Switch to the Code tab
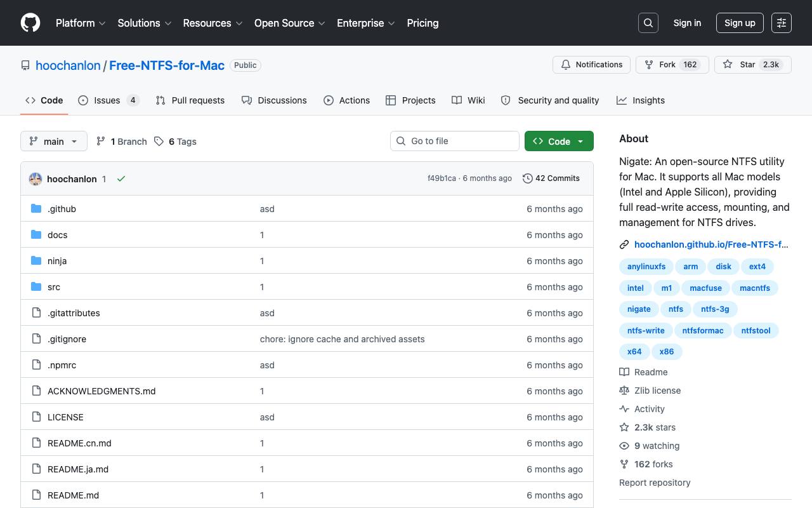 [44, 100]
